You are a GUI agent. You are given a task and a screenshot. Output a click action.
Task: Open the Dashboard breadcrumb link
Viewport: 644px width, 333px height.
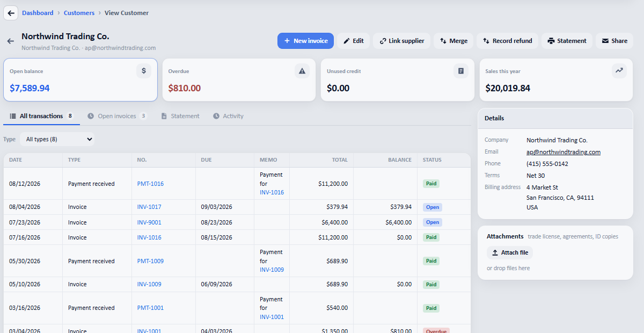(x=38, y=13)
